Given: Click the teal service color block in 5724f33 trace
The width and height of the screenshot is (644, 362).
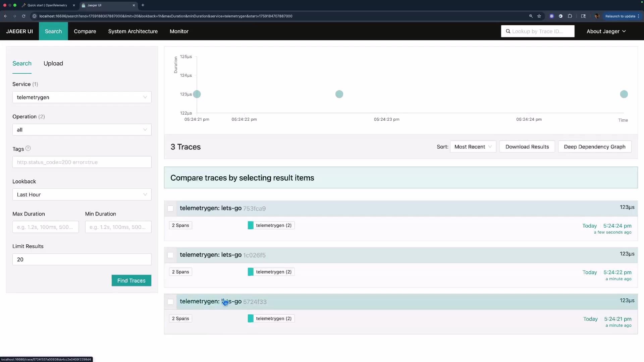Looking at the screenshot, I should click(251, 318).
